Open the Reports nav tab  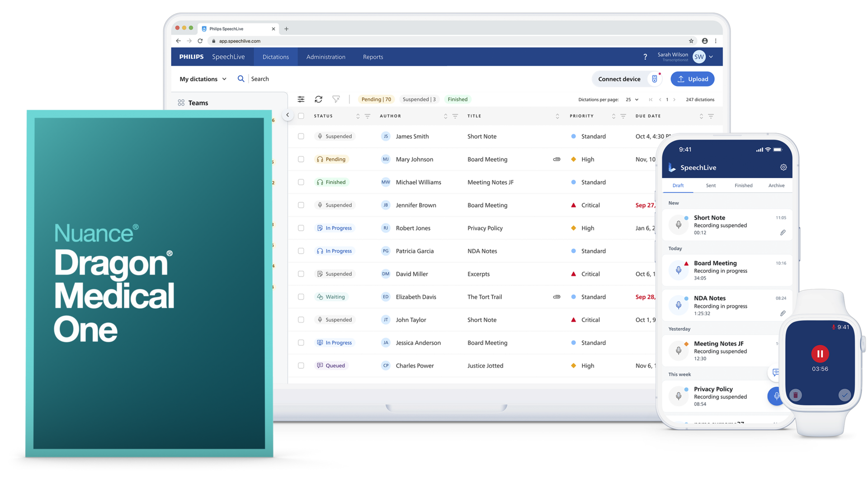(373, 57)
